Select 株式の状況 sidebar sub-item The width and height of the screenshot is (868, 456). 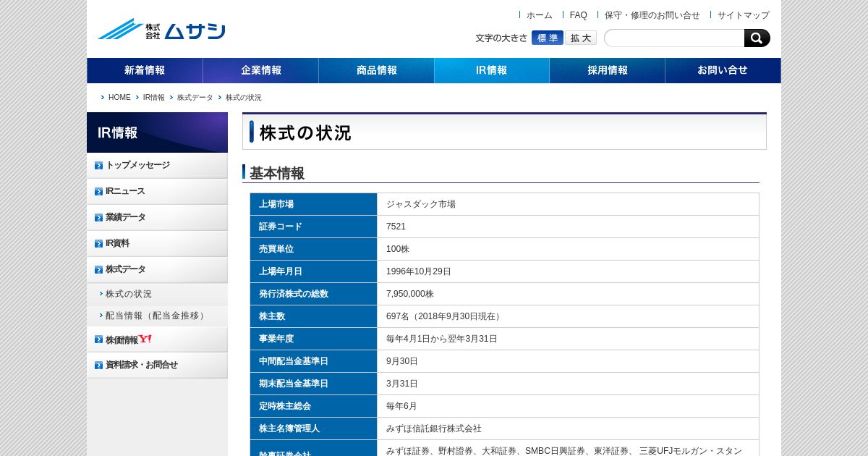(x=157, y=294)
